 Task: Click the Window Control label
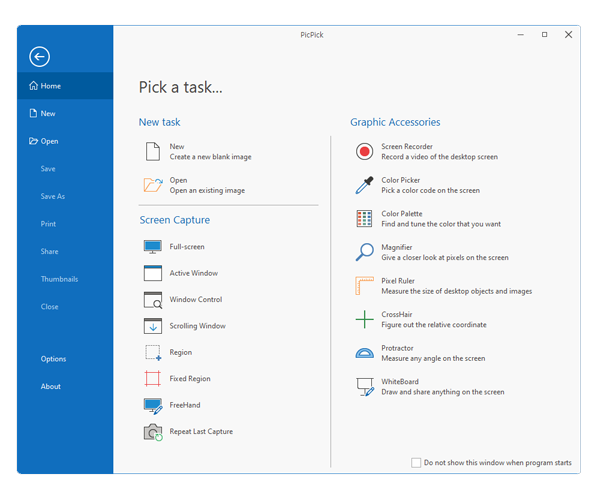point(196,299)
